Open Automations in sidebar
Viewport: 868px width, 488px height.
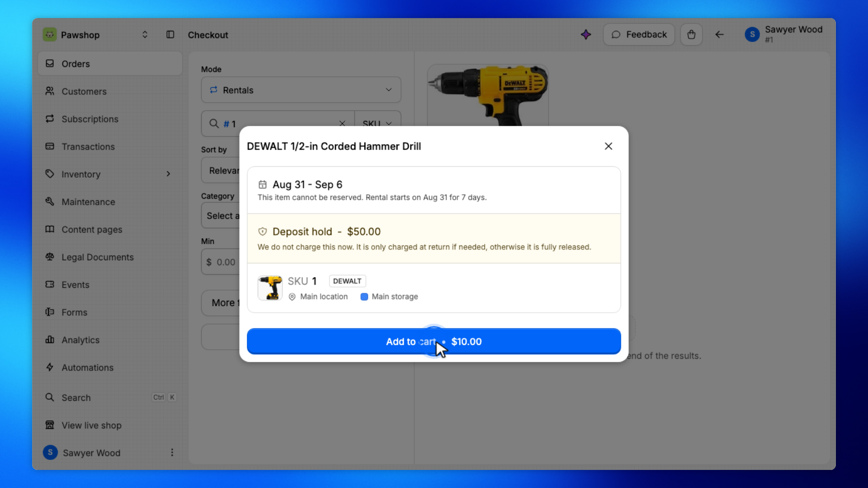(x=110, y=367)
